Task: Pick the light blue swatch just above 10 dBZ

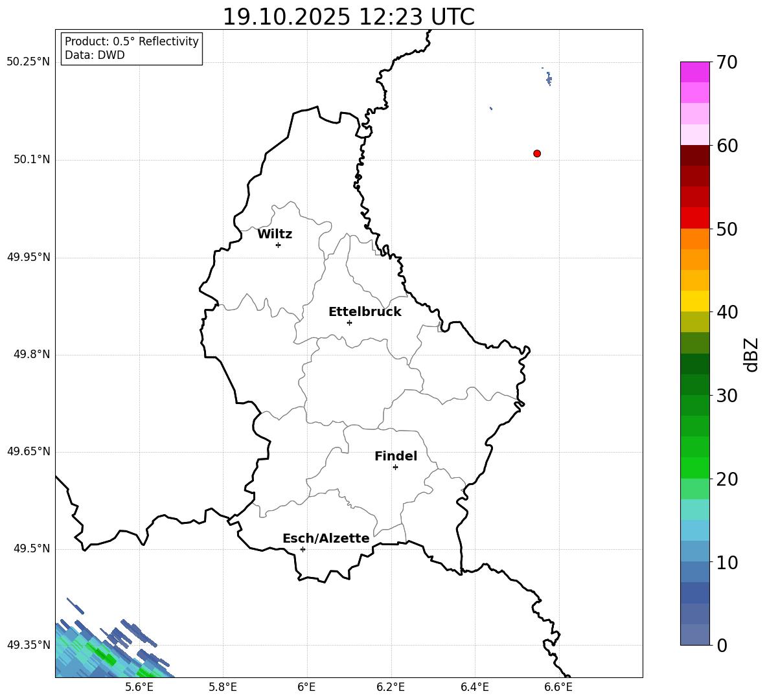Action: pos(695,552)
